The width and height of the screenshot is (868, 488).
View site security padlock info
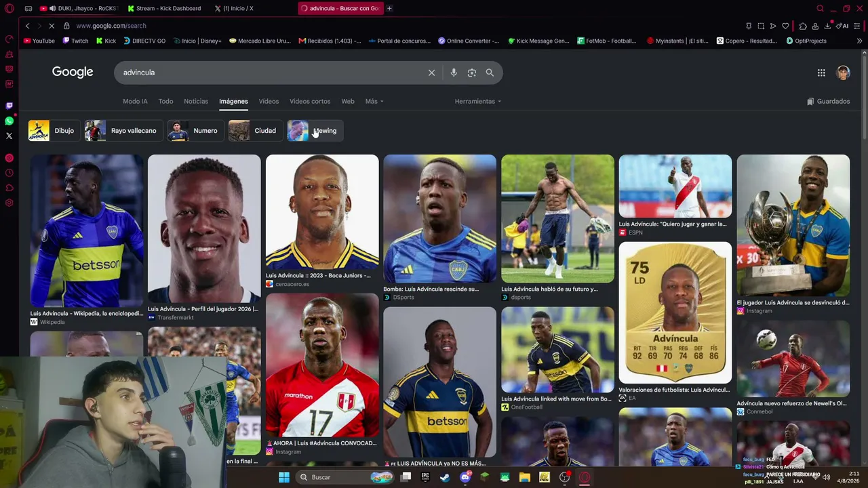(x=66, y=26)
